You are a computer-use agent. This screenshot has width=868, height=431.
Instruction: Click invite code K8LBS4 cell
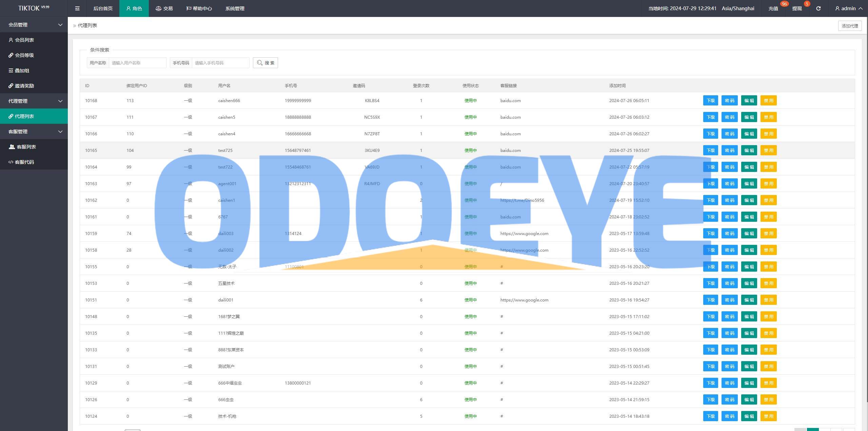pos(372,100)
